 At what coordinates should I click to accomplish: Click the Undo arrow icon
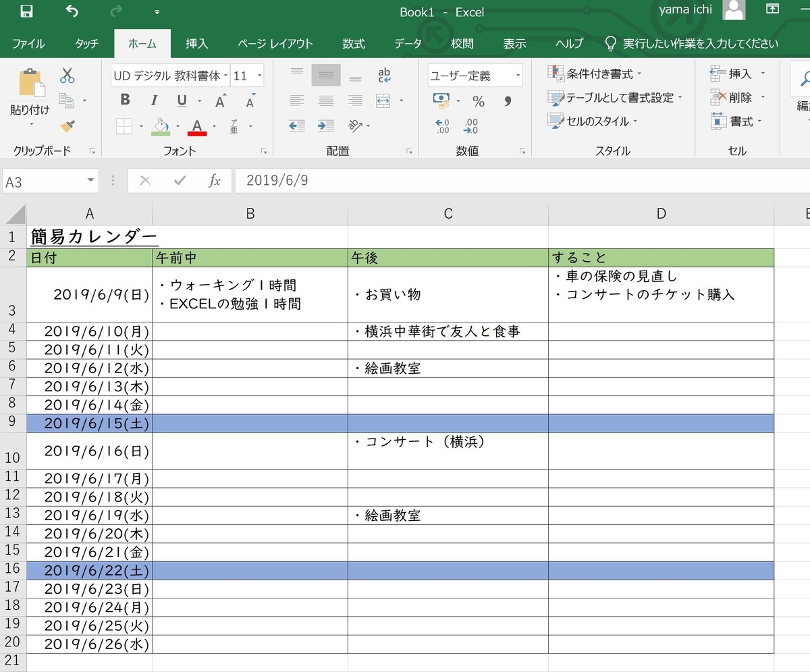pyautogui.click(x=72, y=11)
